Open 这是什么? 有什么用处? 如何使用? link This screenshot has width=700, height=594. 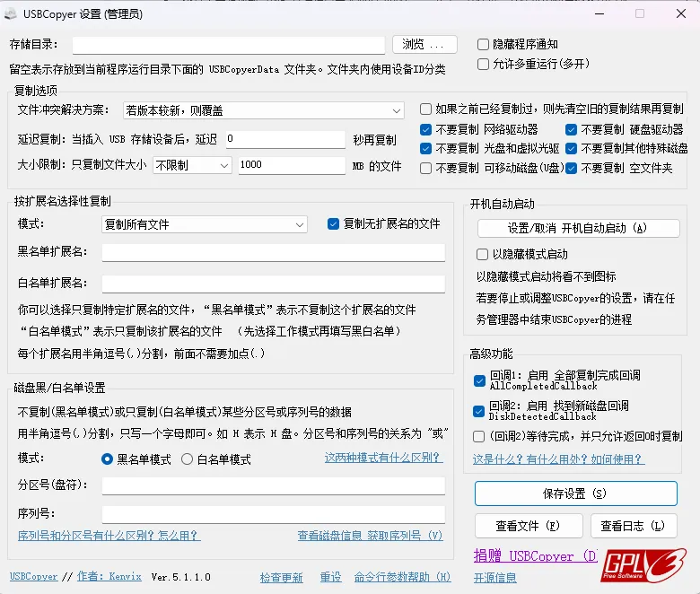point(558,459)
